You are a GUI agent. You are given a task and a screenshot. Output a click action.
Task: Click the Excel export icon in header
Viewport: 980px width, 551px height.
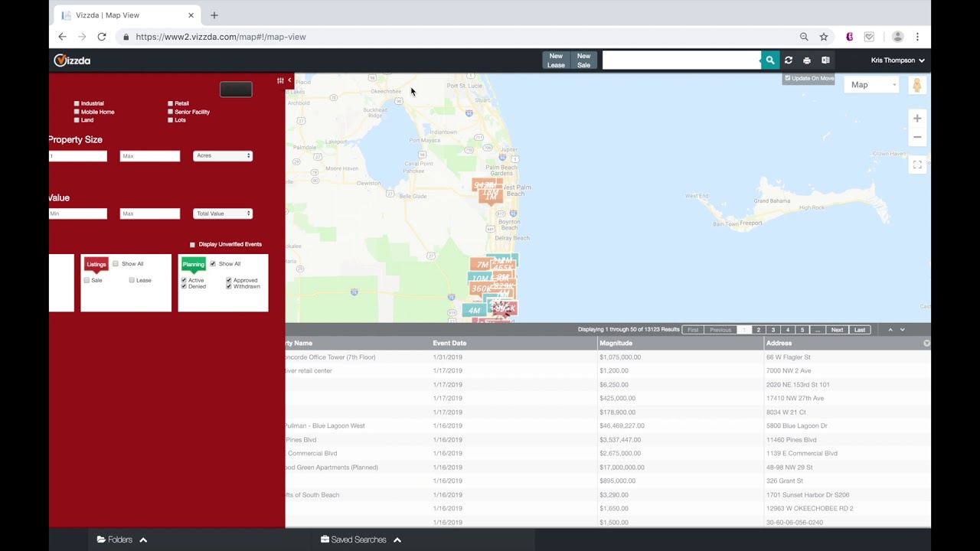[825, 60]
